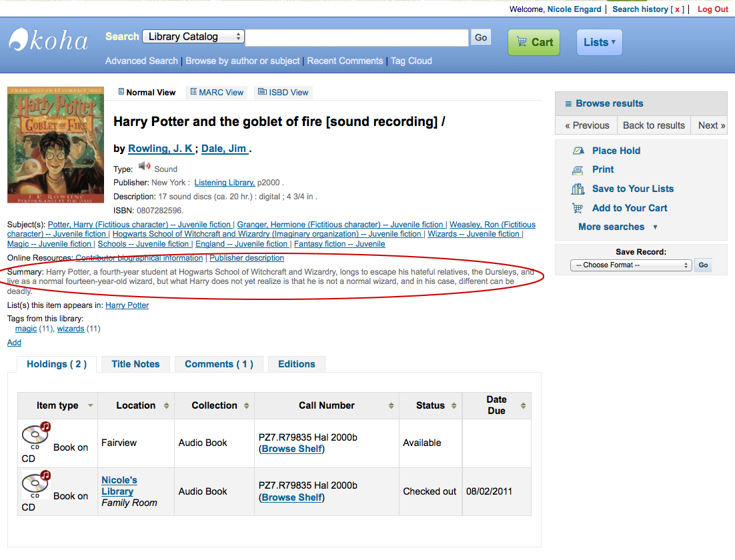735x560 pixels.
Task: Open Advanced Search link
Action: (x=141, y=61)
